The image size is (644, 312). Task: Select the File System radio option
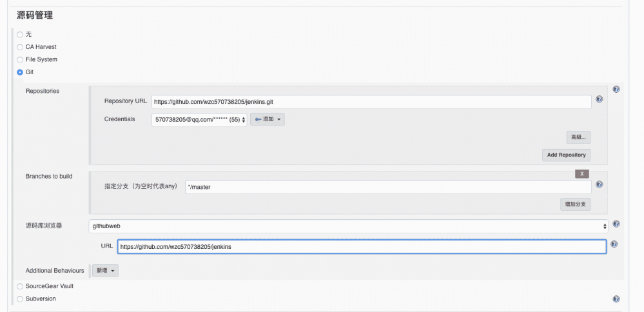click(x=20, y=59)
